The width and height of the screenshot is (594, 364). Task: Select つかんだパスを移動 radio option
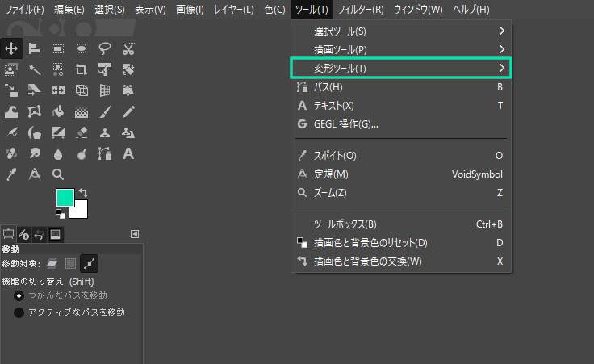click(x=19, y=295)
